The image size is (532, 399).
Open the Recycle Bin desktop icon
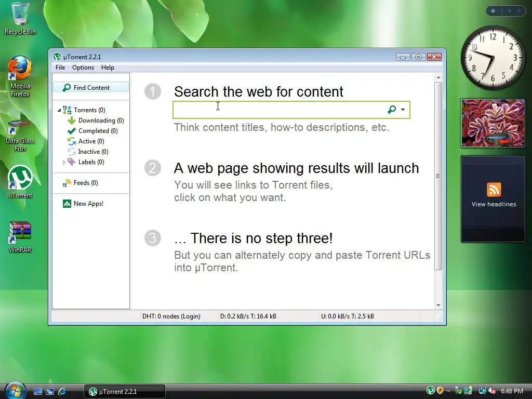20,18
